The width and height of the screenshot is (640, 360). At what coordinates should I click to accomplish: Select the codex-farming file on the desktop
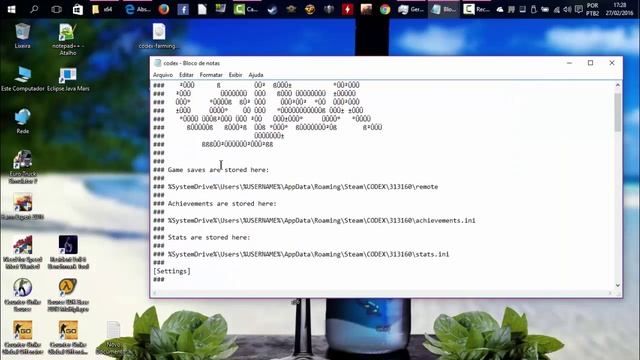pyautogui.click(x=159, y=36)
